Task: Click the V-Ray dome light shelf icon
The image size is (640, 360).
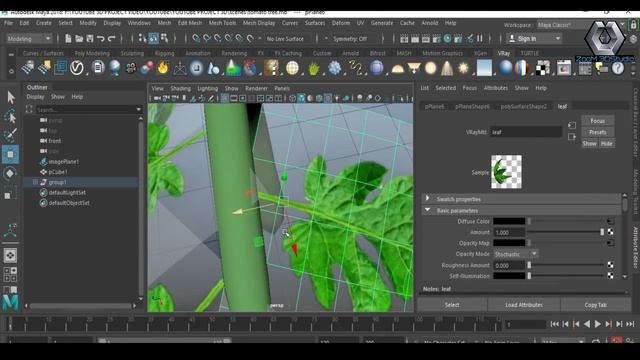Action: click(x=397, y=69)
